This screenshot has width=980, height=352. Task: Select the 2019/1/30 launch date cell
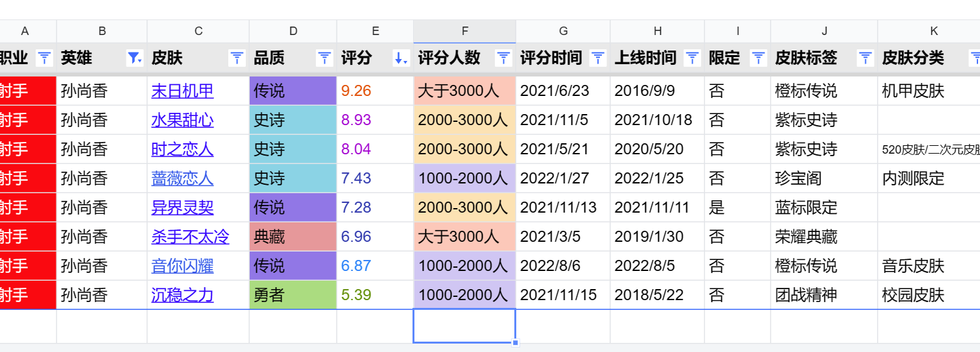pos(658,237)
